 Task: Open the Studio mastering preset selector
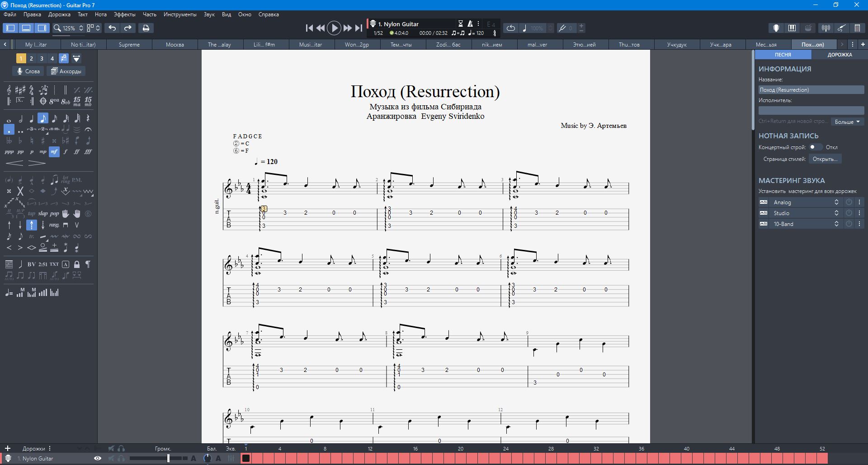[x=805, y=213]
